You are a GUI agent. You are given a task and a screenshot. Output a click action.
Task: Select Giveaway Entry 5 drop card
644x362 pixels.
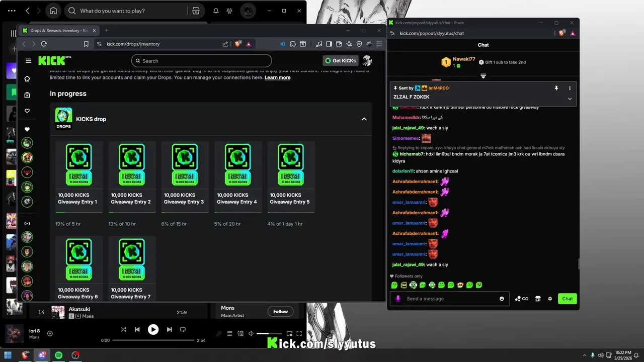(291, 176)
